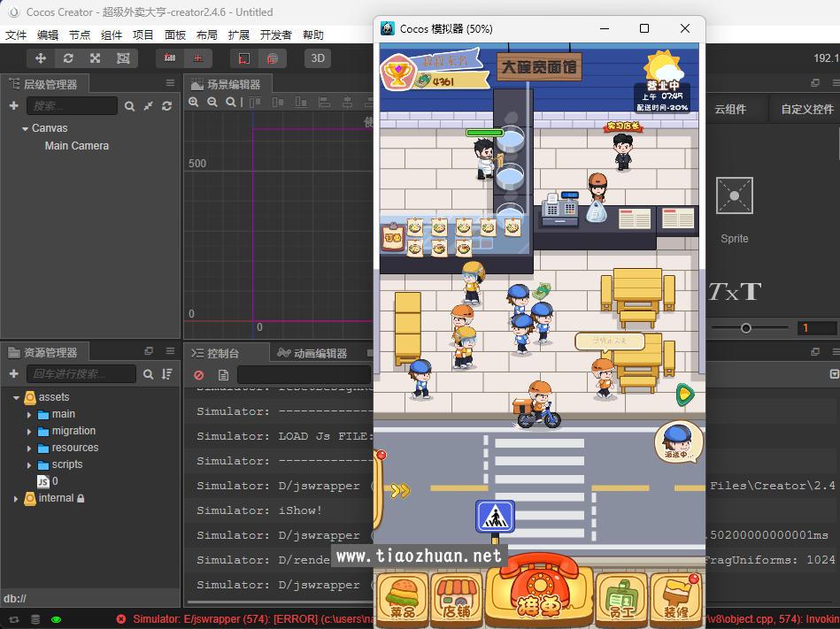The height and width of the screenshot is (629, 840).
Task: Toggle the anchor gizmo mode next to pivot button
Action: pos(198,58)
